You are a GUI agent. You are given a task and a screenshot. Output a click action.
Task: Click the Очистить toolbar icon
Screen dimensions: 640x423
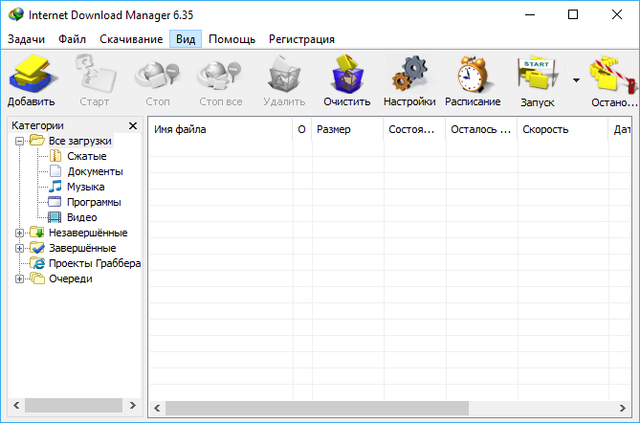(x=346, y=80)
